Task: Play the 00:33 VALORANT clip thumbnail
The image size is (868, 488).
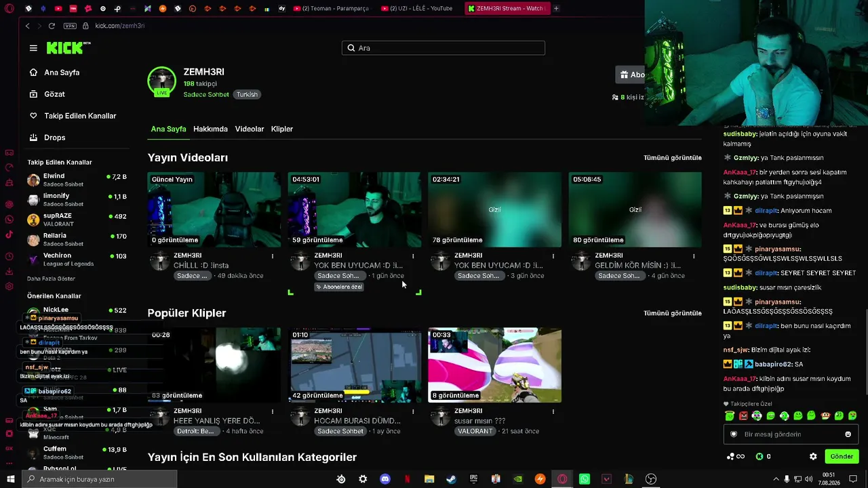Action: point(495,365)
